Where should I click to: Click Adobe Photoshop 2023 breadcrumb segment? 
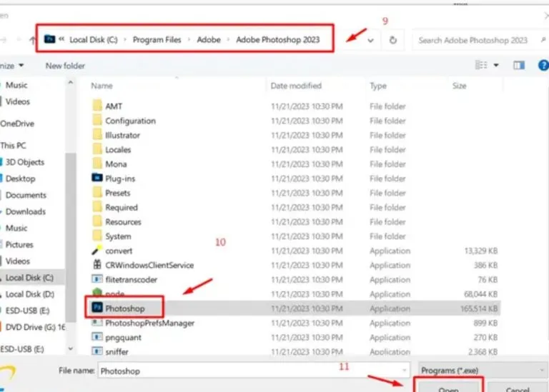point(277,40)
